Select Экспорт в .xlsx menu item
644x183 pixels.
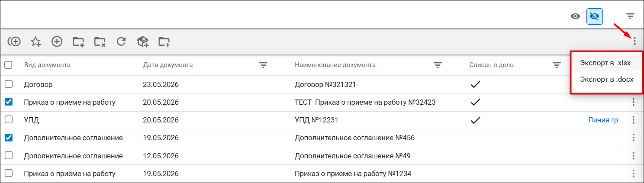tap(605, 63)
